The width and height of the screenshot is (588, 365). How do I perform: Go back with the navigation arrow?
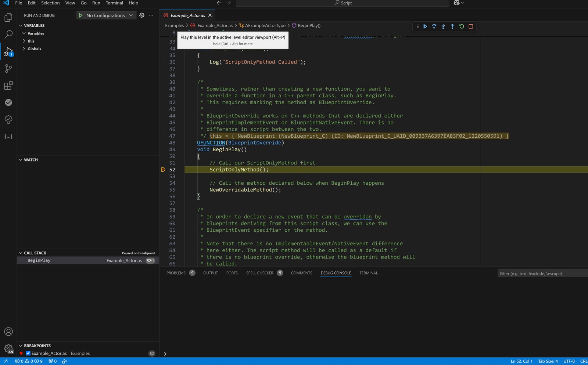click(x=219, y=3)
